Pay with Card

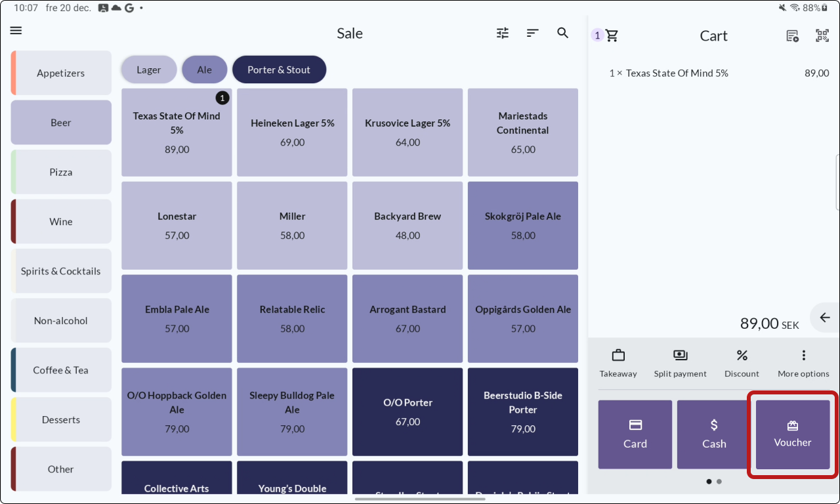pyautogui.click(x=635, y=434)
